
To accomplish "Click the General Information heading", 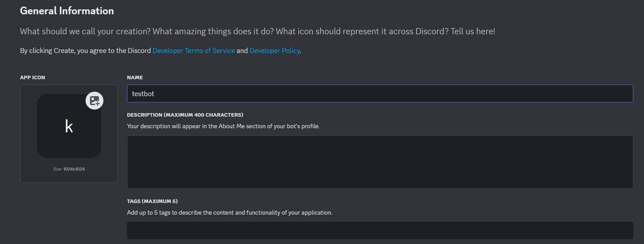I will tap(67, 11).
